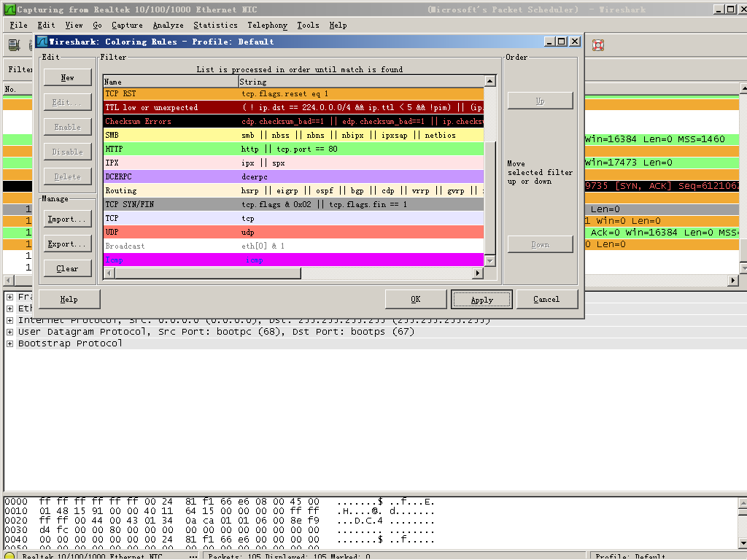The height and width of the screenshot is (560, 747).
Task: Click the Help button in dialog
Action: (69, 299)
